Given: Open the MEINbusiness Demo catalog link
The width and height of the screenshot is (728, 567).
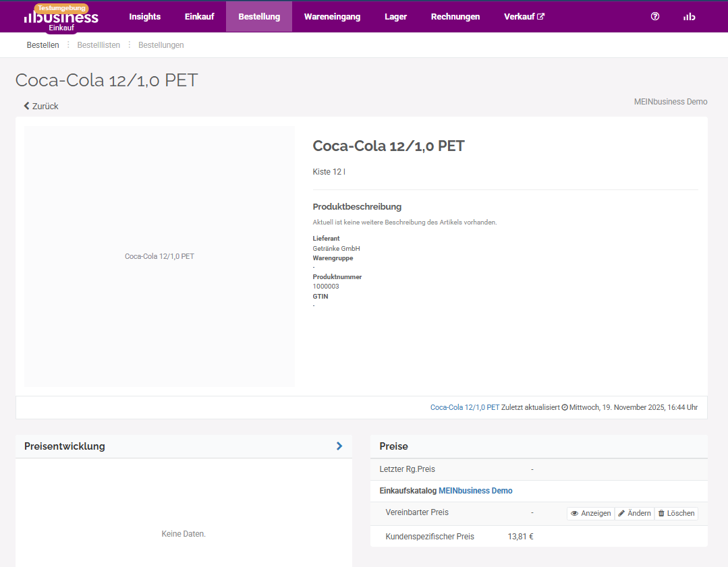Looking at the screenshot, I should (476, 490).
